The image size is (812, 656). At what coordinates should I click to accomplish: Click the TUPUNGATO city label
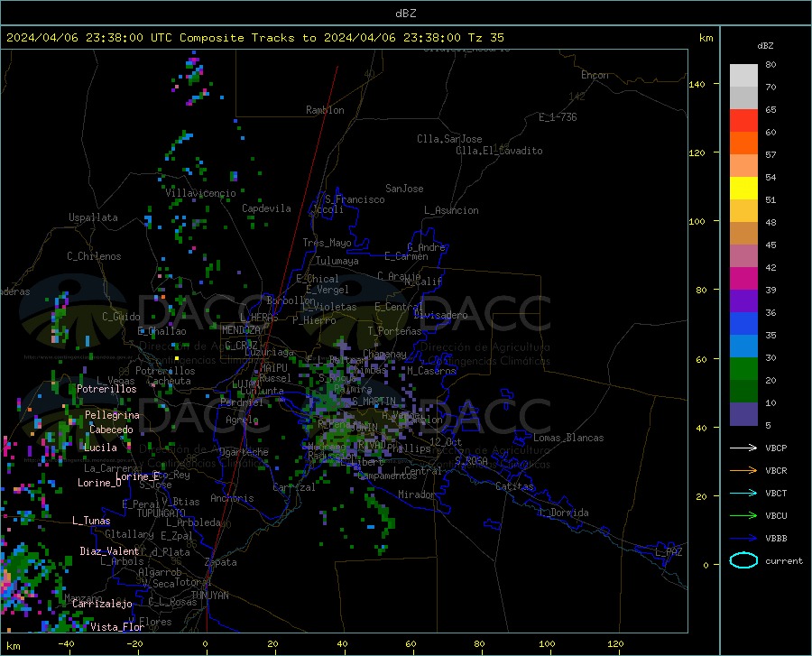161,513
